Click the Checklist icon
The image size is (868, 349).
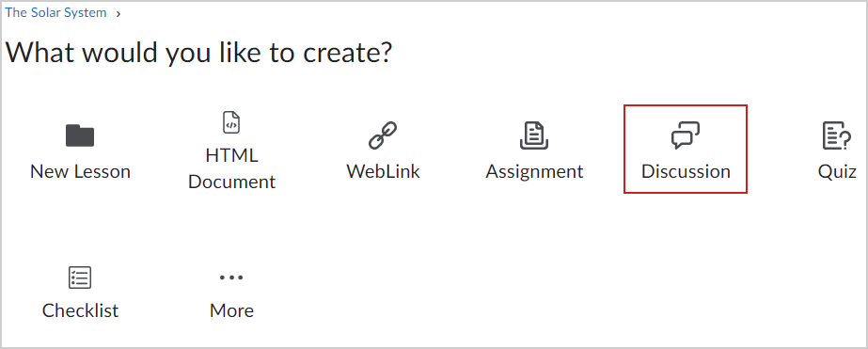[x=80, y=277]
